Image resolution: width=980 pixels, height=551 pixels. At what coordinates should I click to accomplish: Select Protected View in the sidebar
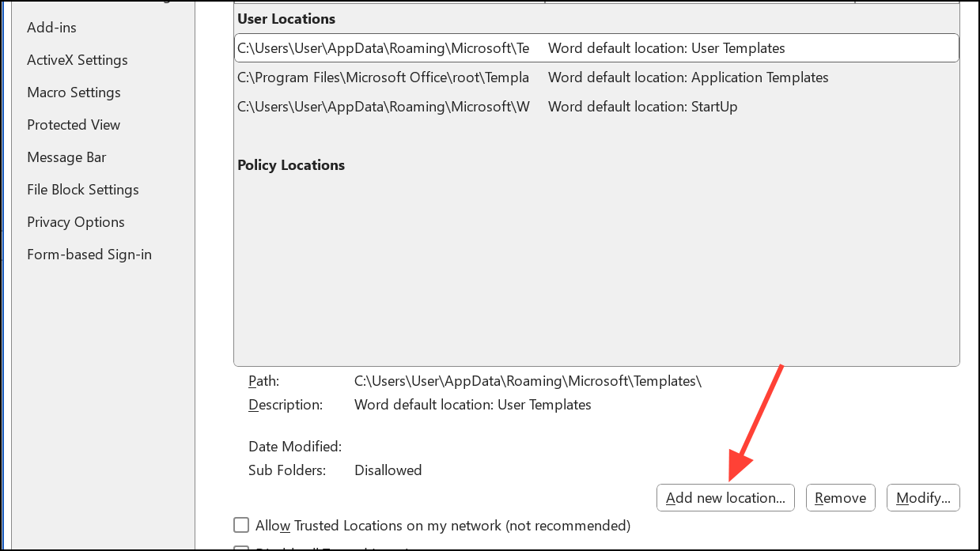pos(74,125)
